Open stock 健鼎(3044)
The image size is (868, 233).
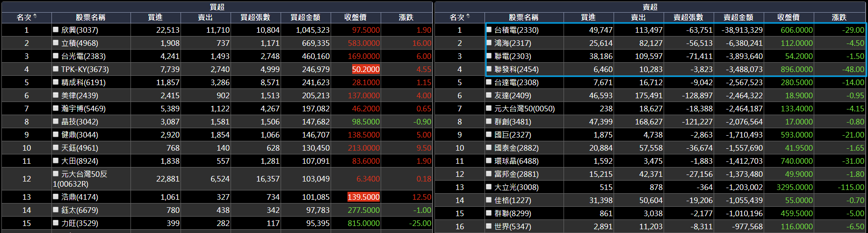[80, 135]
